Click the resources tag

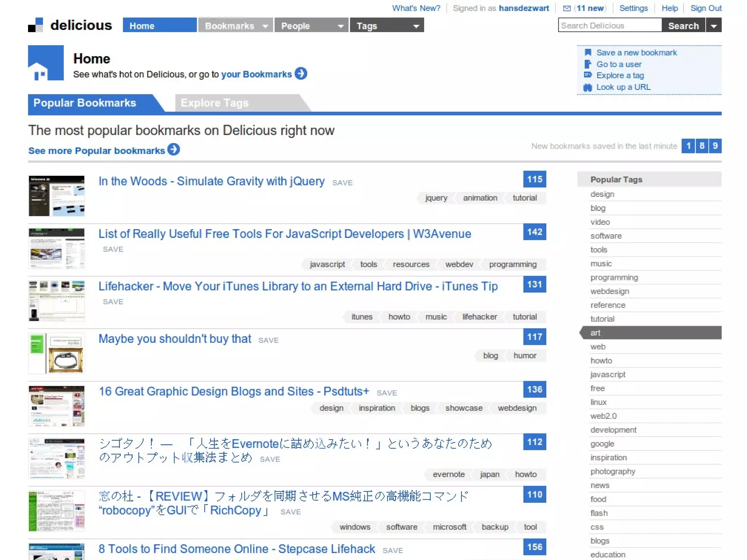(411, 264)
